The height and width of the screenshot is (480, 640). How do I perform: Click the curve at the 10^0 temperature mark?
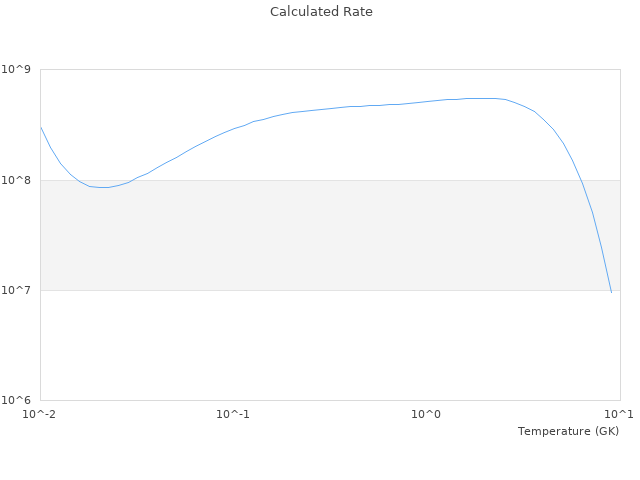(427, 101)
